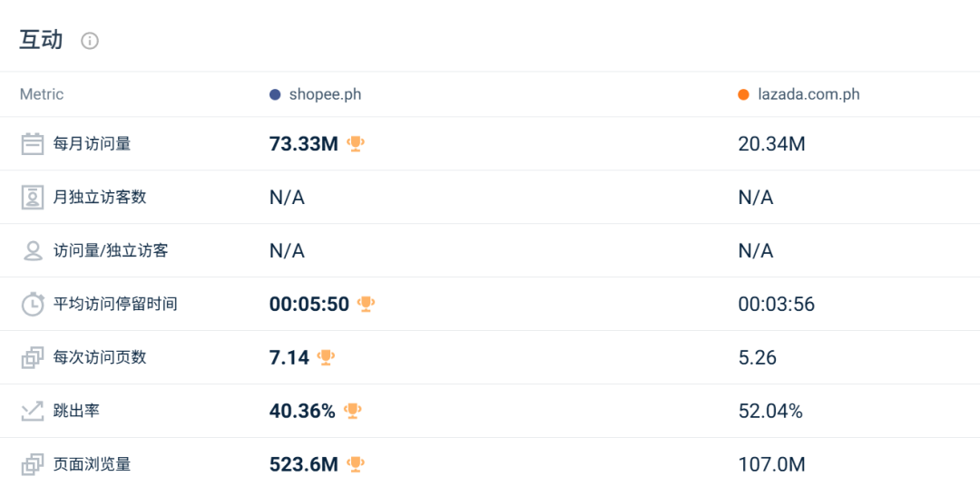Screen dimensions: 980x486
Task: Click the portrait icon for 月独立访客数
Action: 33,198
